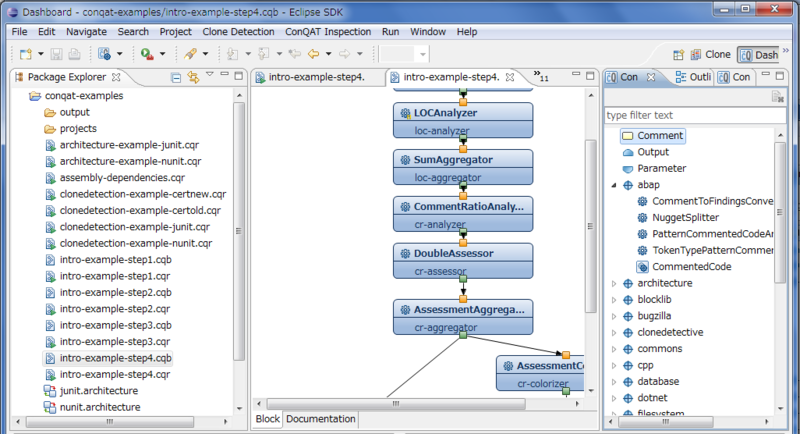The width and height of the screenshot is (800, 434).
Task: Click the Save toolbar icon
Action: (x=57, y=54)
